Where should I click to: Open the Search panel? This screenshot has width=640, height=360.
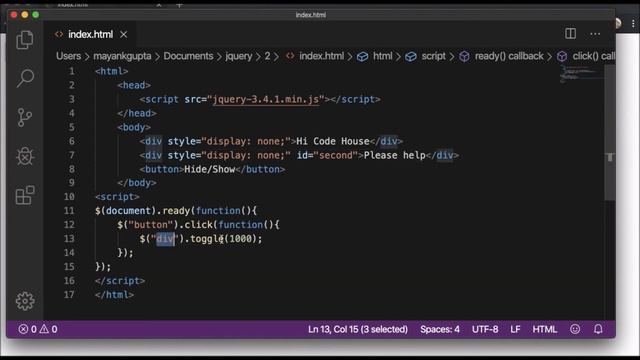coord(25,78)
